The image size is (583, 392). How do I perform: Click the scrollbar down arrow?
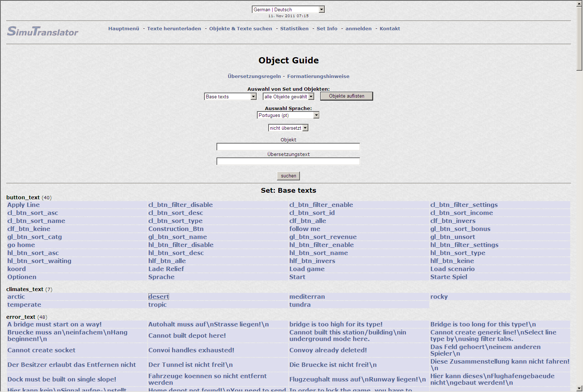point(579,388)
